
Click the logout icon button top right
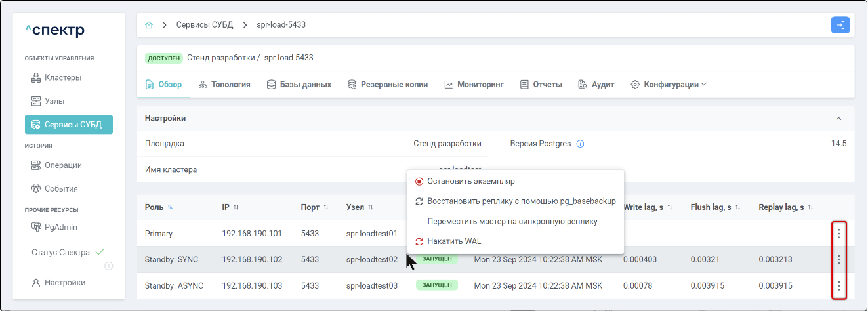pyautogui.click(x=840, y=25)
